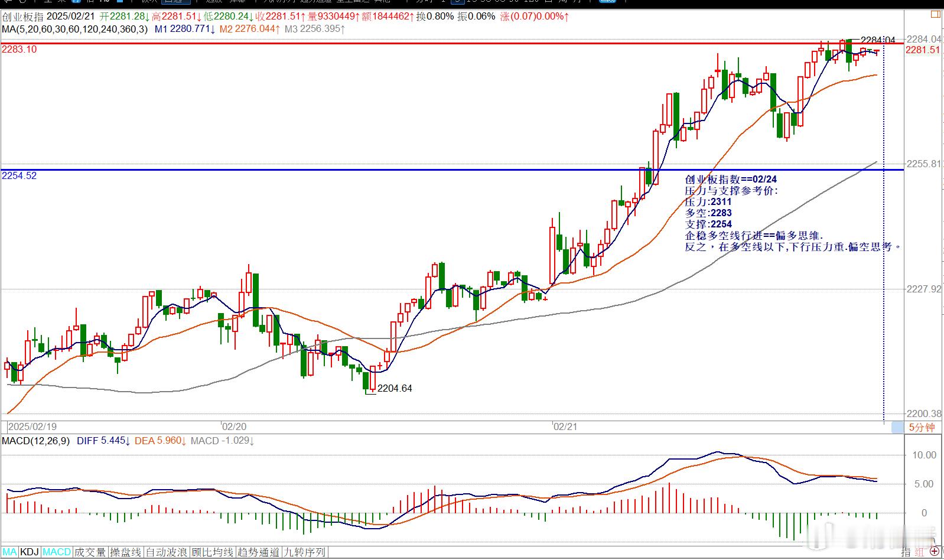
Task: Switch to 九转序列 indicator tab
Action: [x=305, y=552]
